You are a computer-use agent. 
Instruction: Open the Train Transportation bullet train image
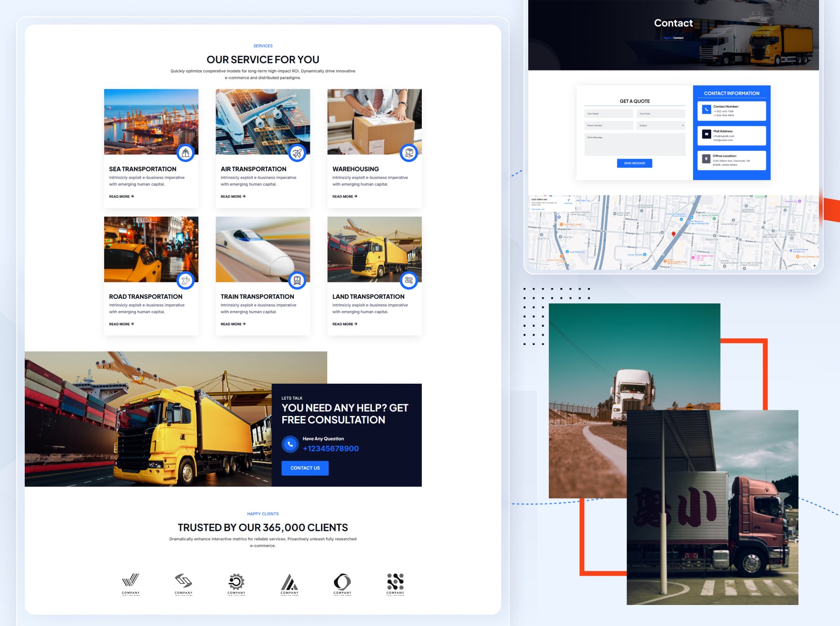coord(263,249)
